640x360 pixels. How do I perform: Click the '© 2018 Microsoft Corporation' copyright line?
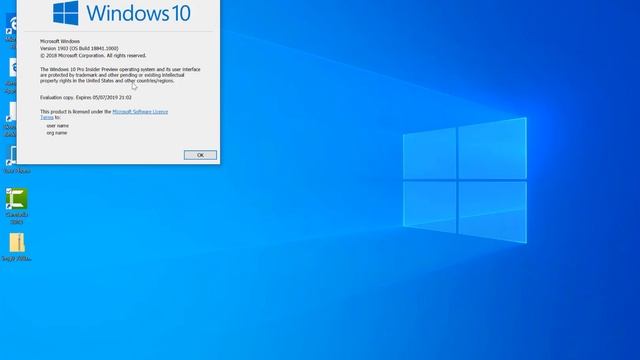pos(93,55)
